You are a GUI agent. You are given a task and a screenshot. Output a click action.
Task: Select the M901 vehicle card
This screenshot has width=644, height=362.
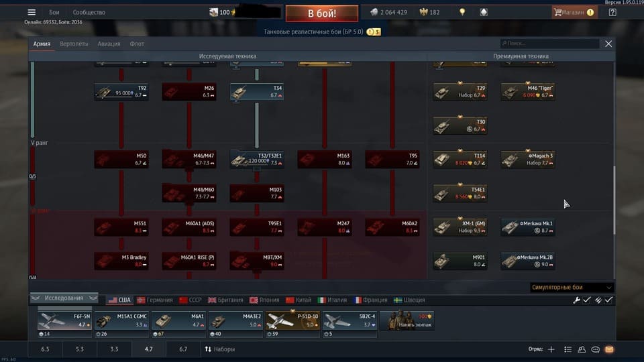pyautogui.click(x=460, y=261)
